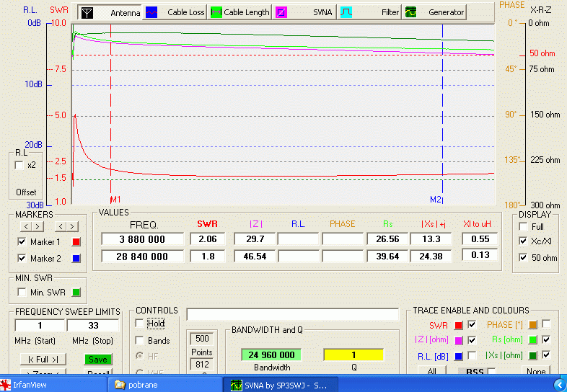
Task: Open the Cable Loss mode
Action: tap(174, 12)
